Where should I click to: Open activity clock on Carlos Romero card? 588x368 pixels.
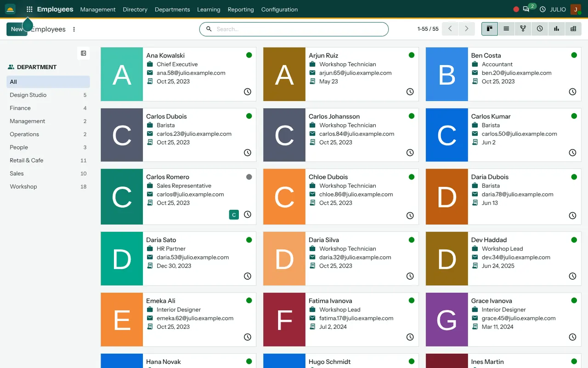(248, 214)
